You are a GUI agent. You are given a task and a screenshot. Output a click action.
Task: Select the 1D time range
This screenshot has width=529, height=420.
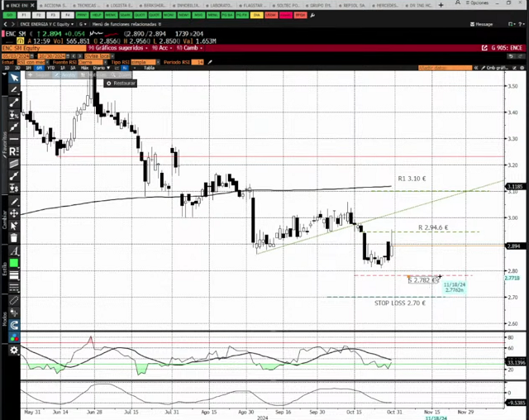coord(7,68)
